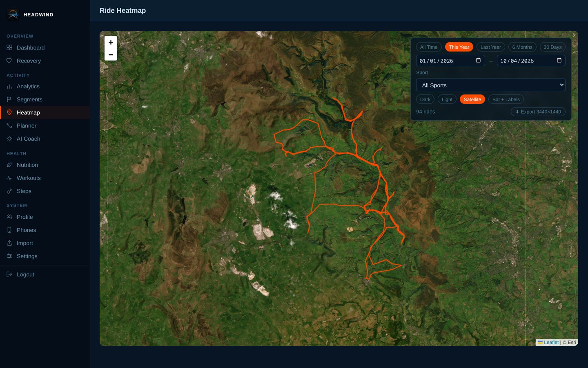The width and height of the screenshot is (588, 368).
Task: Click the Headwind logo icon
Action: pyautogui.click(x=13, y=15)
